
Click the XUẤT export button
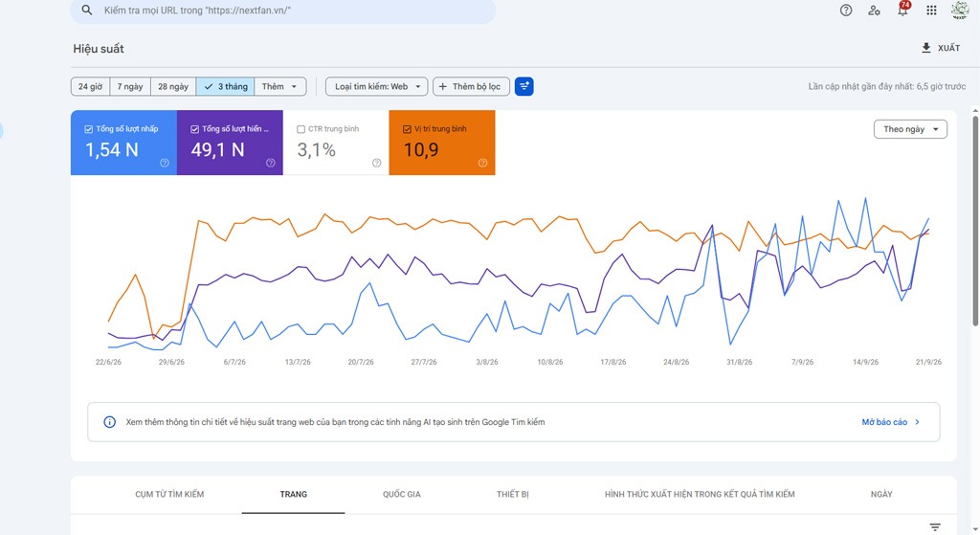[941, 48]
